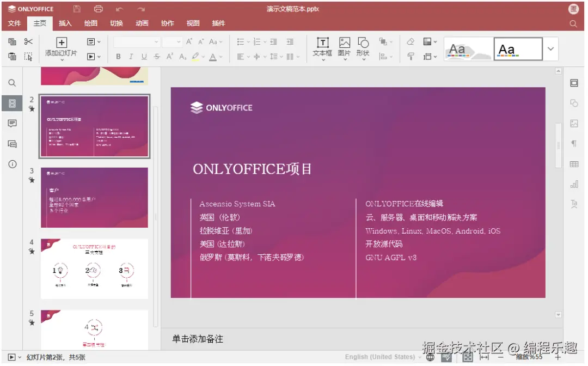Apply the highlight color

coord(195,57)
